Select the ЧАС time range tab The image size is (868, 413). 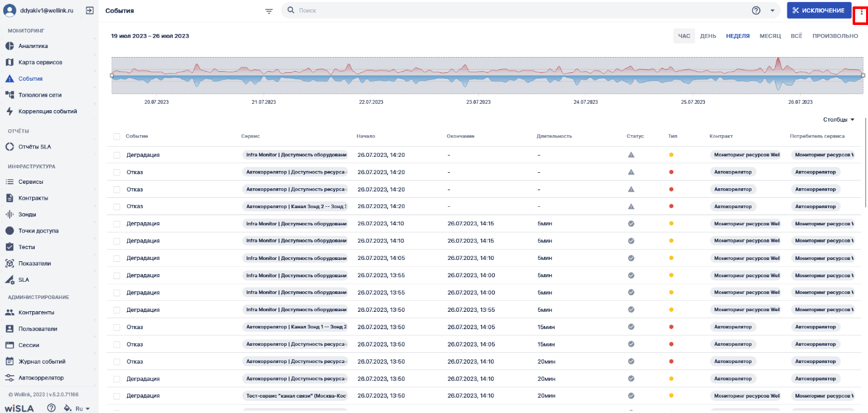684,36
